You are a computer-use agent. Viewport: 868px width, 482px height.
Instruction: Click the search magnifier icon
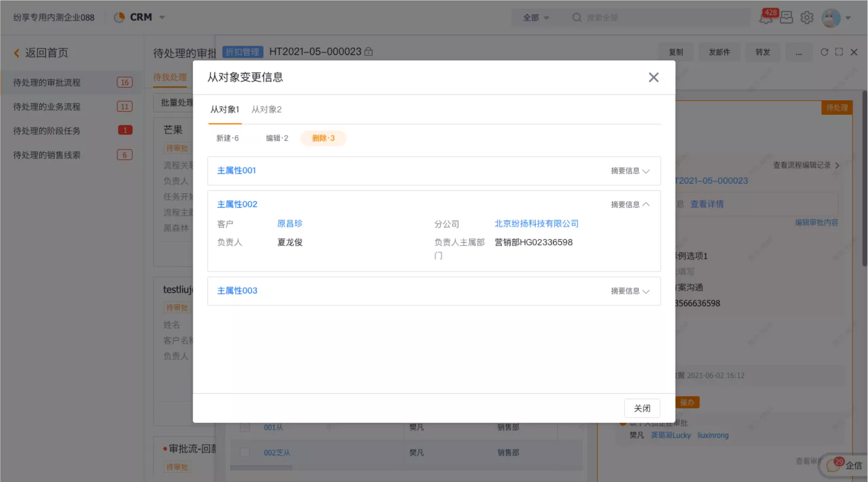pos(576,18)
